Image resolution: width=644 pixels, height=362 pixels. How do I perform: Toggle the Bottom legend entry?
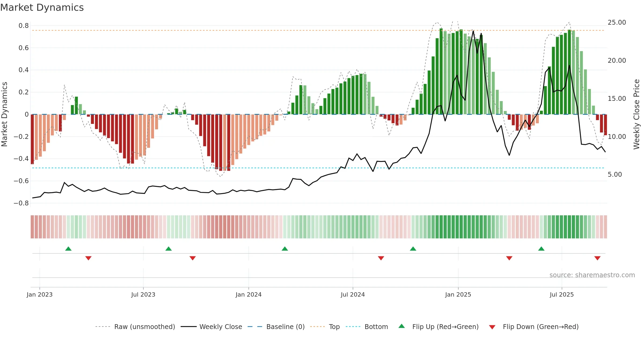(x=367, y=327)
